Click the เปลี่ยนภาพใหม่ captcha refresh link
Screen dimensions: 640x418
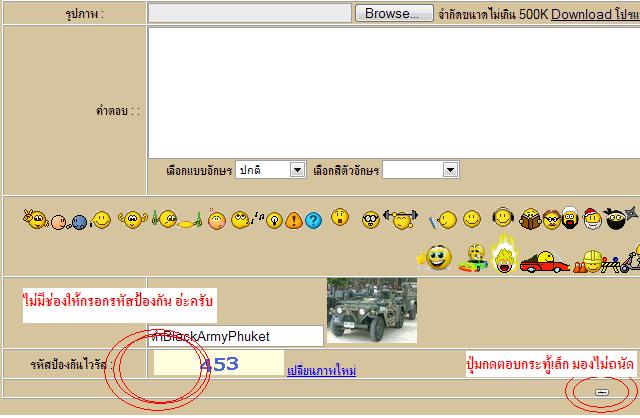[321, 371]
